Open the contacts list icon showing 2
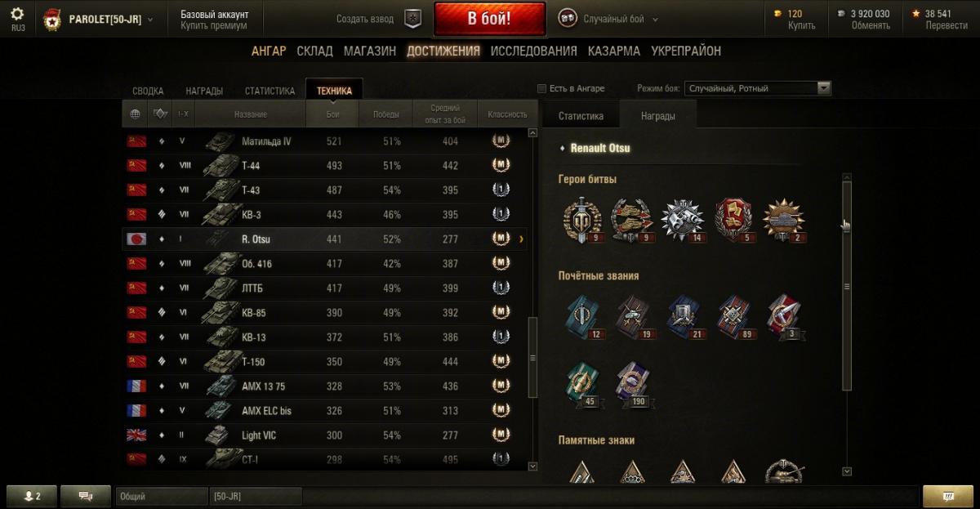Viewport: 980px width, 509px height. pos(32,496)
